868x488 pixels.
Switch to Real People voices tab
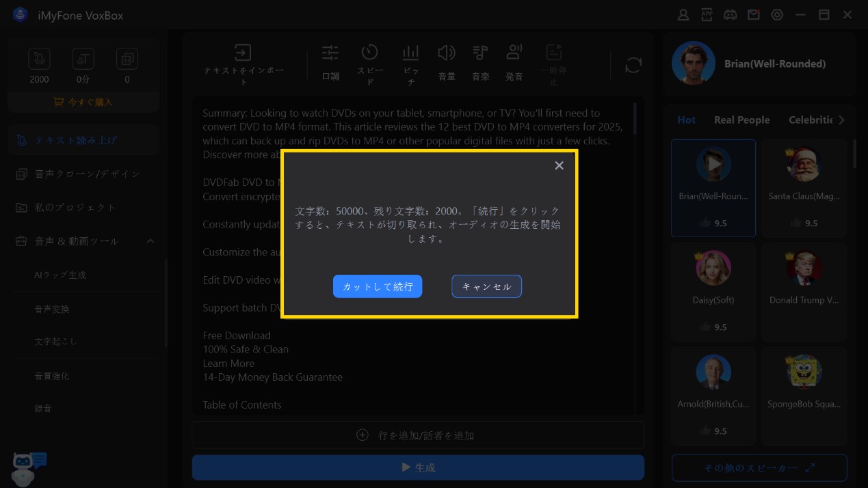[x=741, y=120]
